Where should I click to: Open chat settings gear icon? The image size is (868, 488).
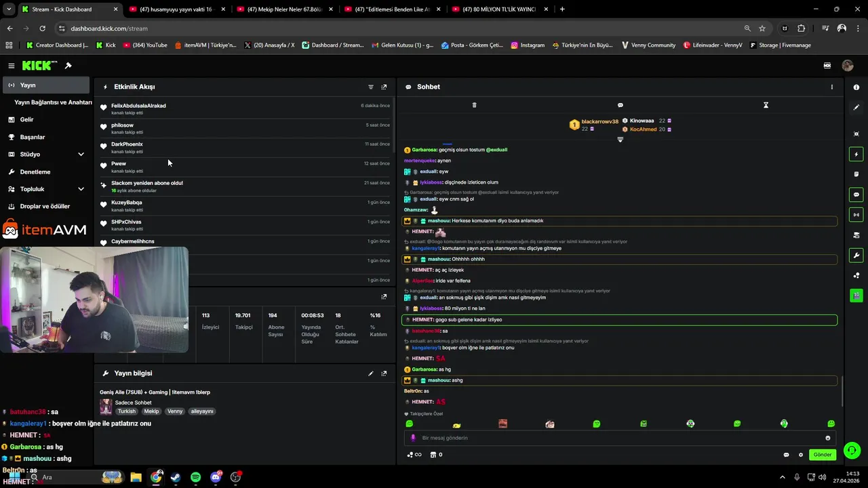tap(801, 455)
